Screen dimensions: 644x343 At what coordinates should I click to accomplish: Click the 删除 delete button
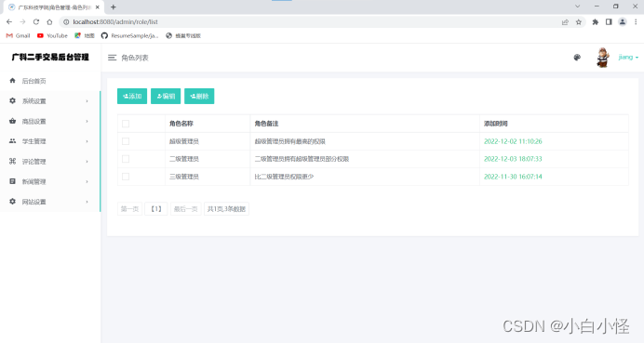(x=199, y=96)
